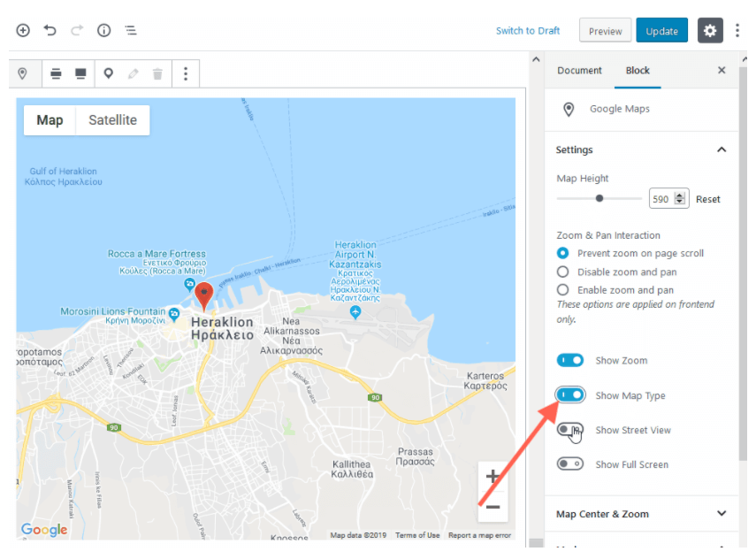
Task: Select Disable zoom and pan option
Action: 562,272
